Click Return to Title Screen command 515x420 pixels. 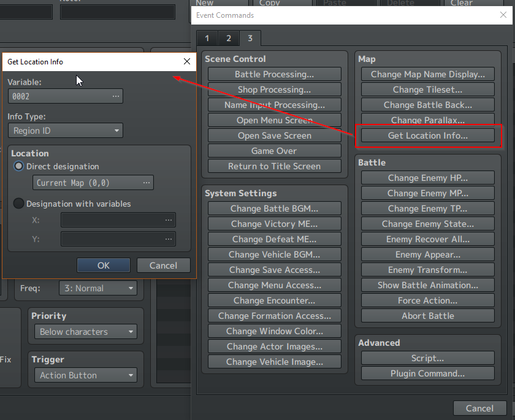[x=274, y=166]
